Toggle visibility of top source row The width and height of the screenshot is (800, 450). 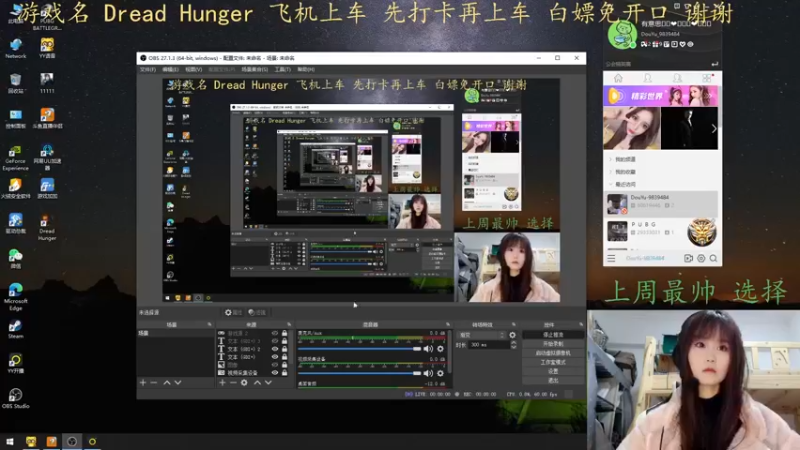tap(275, 333)
